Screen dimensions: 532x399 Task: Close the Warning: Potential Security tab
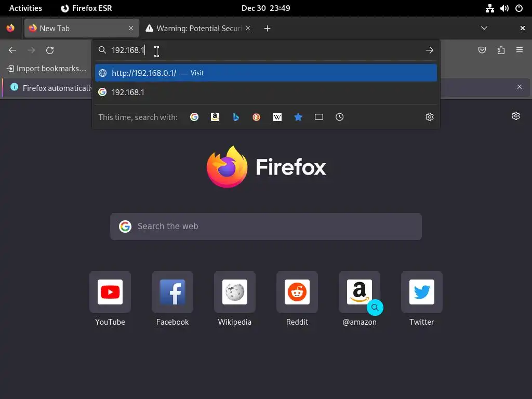point(248,28)
